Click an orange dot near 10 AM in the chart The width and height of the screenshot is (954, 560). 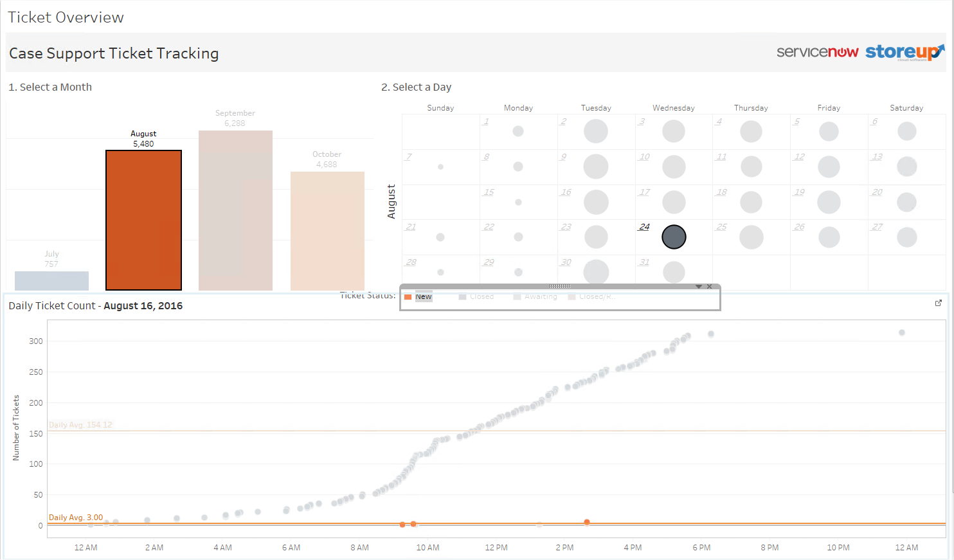point(413,525)
